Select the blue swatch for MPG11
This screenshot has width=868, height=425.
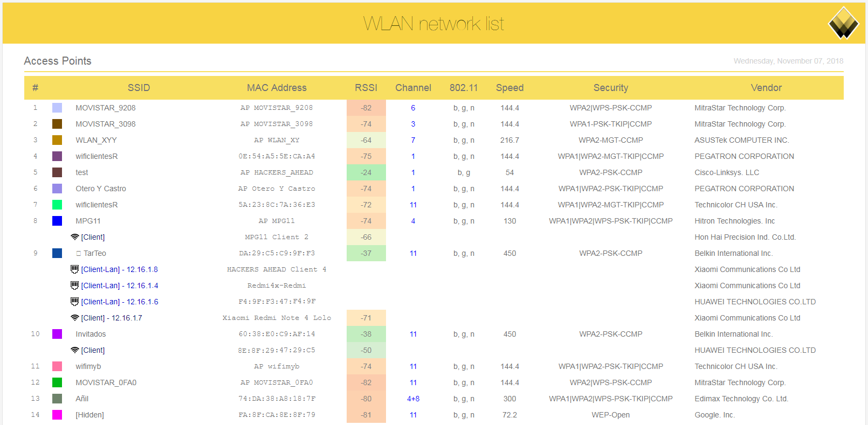click(x=57, y=221)
